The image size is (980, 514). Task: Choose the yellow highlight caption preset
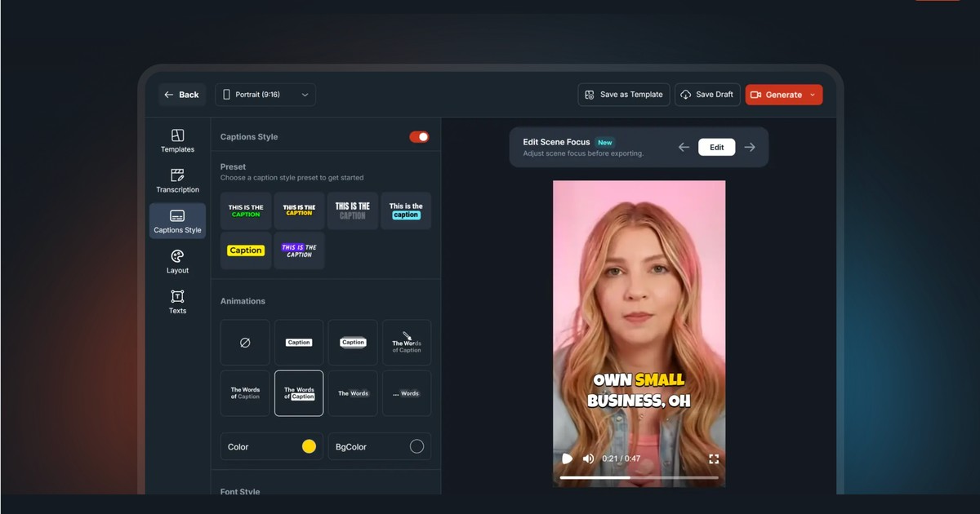tap(299, 210)
